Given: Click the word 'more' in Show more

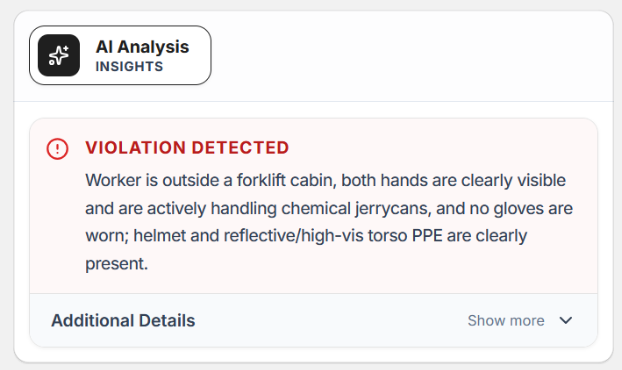Looking at the screenshot, I should click(x=525, y=320).
